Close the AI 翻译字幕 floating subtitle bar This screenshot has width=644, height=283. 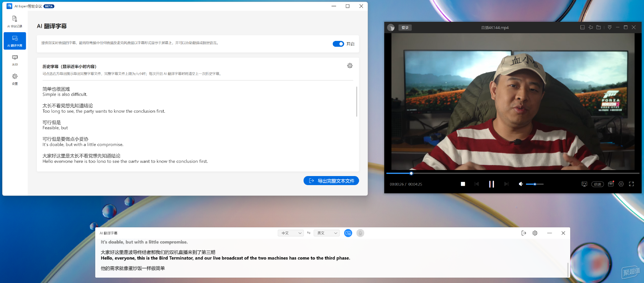point(563,233)
